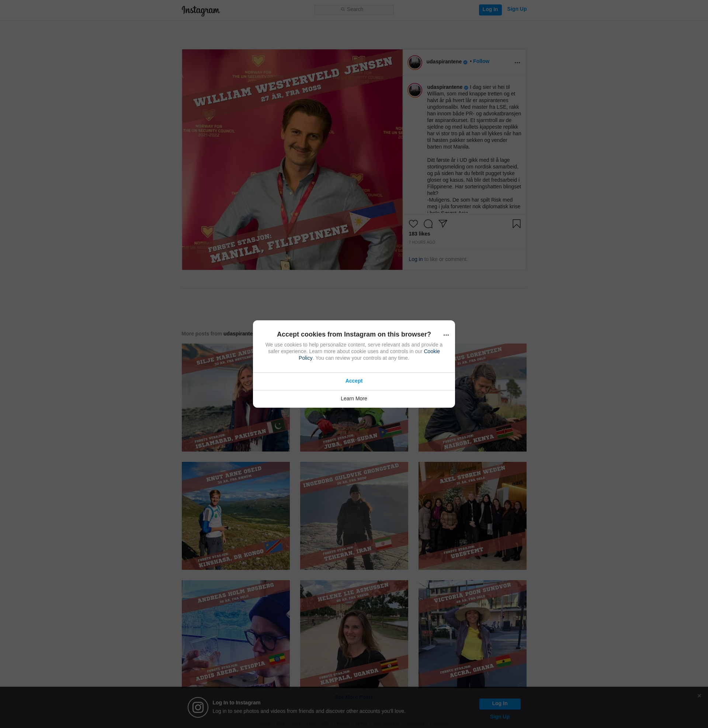
Task: Open Juba, Sør-Sudan post thumbnail
Action: (354, 430)
